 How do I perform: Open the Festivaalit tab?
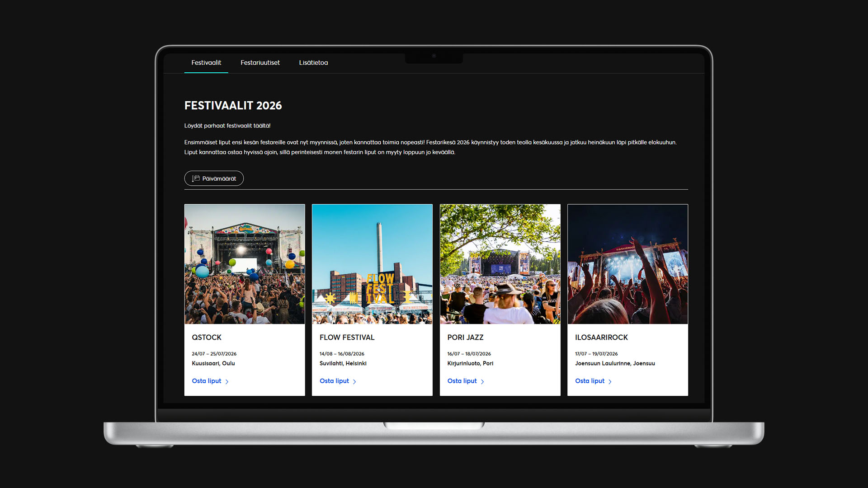206,63
